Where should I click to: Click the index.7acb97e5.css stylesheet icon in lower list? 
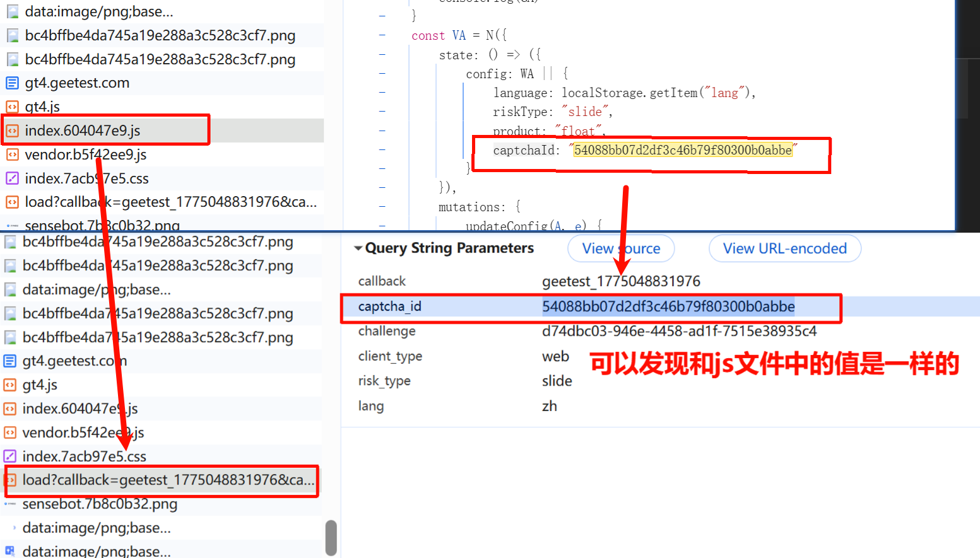pos(10,456)
